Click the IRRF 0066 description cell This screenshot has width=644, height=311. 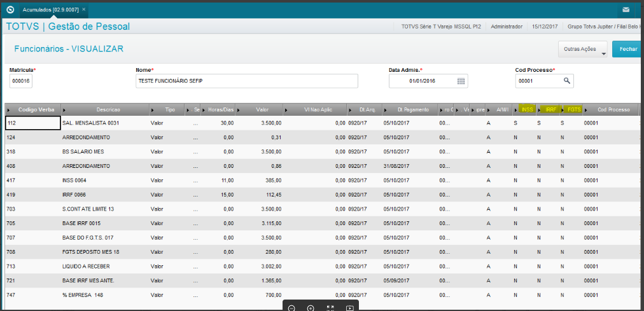(74, 195)
